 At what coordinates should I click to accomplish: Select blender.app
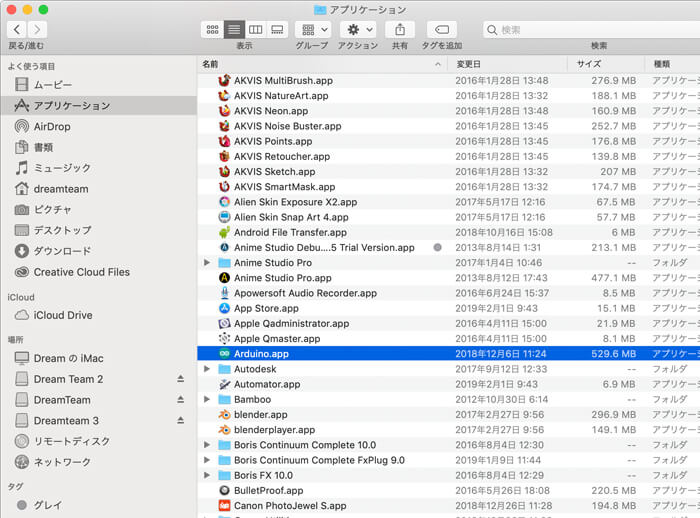[x=449, y=414]
